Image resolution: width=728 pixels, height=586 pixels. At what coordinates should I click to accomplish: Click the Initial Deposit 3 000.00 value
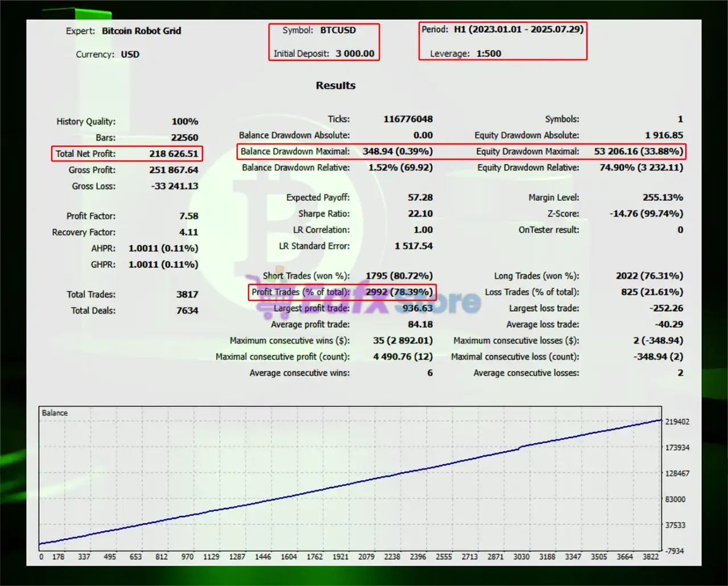tap(354, 53)
